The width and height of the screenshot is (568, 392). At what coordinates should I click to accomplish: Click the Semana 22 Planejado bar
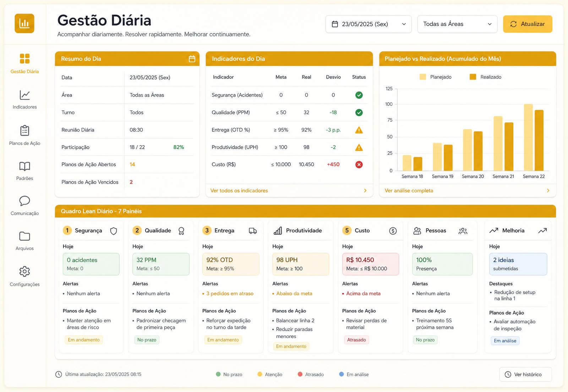[x=528, y=137]
